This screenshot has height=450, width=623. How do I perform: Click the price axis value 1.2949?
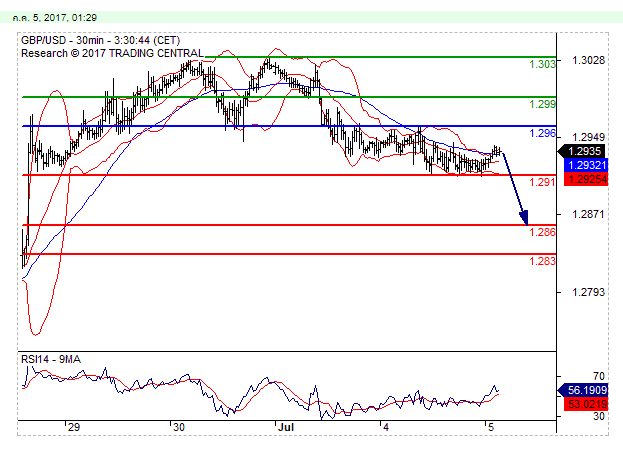tap(588, 137)
